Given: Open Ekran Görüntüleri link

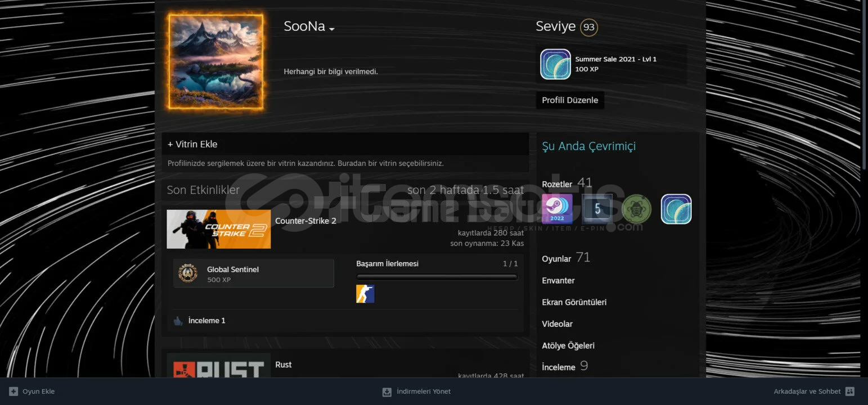Looking at the screenshot, I should click(574, 302).
